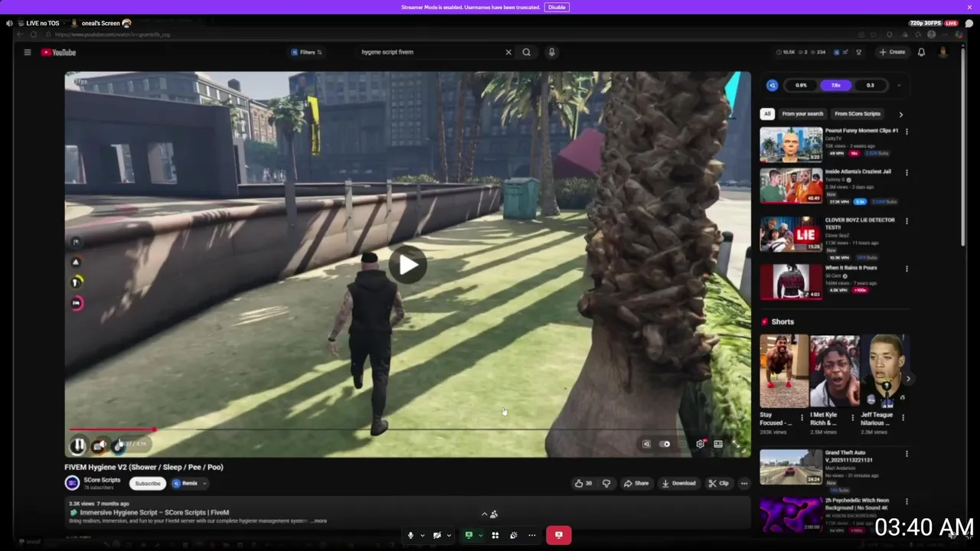Open the Jeff Teague hilarious short

(x=884, y=371)
